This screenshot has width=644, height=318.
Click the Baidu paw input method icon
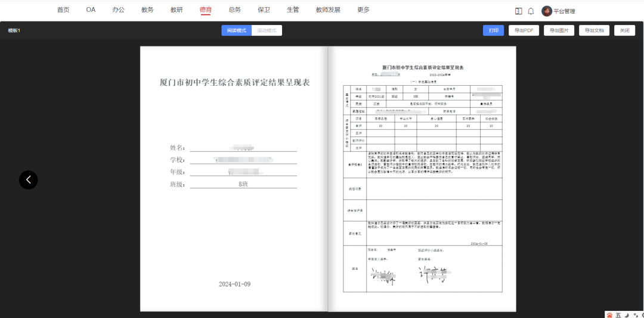(x=609, y=314)
